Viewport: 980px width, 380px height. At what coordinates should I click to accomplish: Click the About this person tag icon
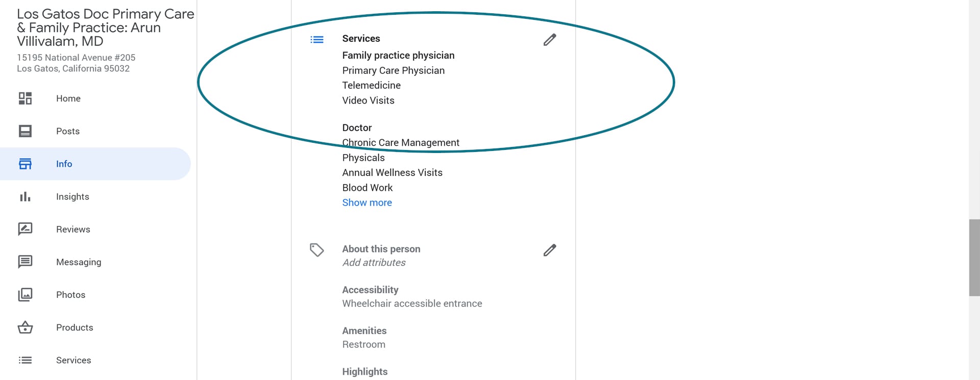click(x=317, y=249)
